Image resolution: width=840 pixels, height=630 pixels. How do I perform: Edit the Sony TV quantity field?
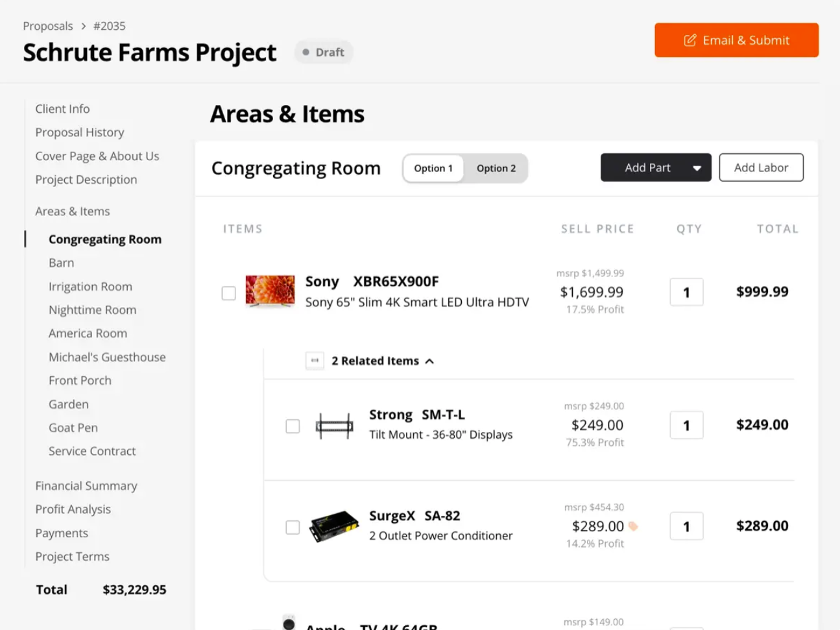tap(686, 293)
